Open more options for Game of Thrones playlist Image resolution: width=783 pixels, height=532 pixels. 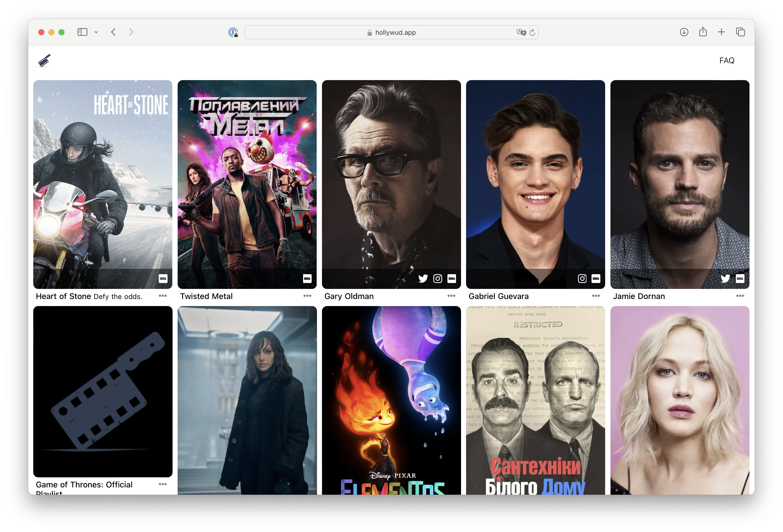tap(163, 484)
